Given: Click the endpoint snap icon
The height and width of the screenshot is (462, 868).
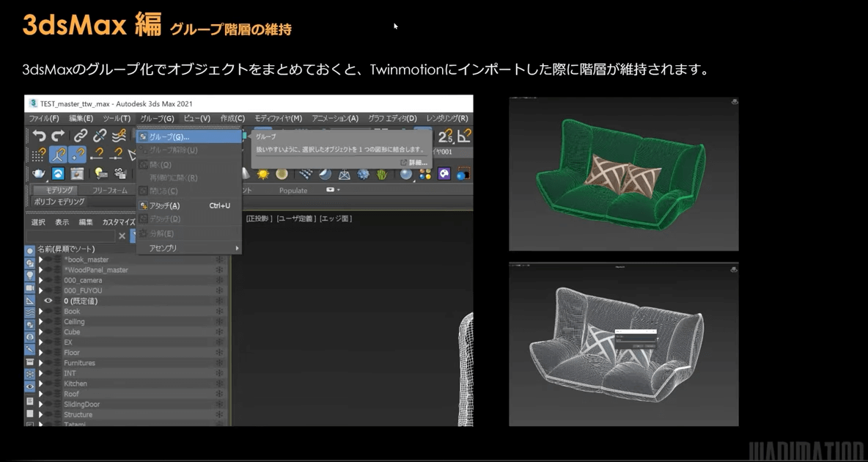Looking at the screenshot, I should click(x=98, y=155).
